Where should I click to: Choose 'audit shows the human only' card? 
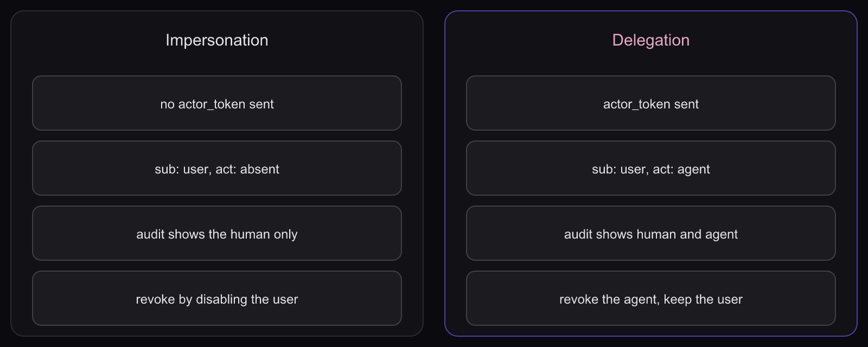click(x=217, y=233)
